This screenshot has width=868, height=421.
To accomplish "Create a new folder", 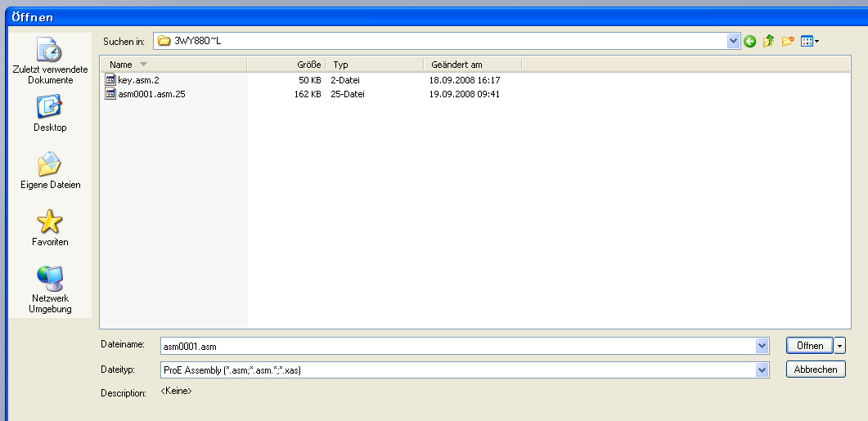I will [x=788, y=41].
